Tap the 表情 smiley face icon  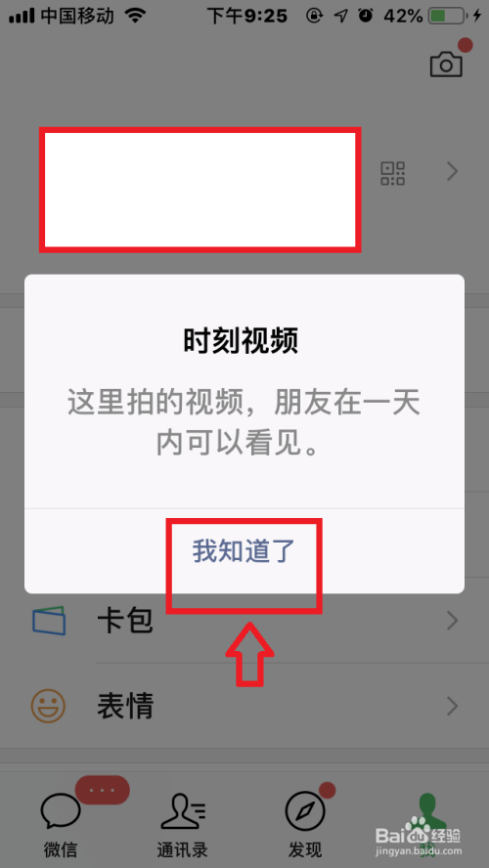tap(48, 706)
